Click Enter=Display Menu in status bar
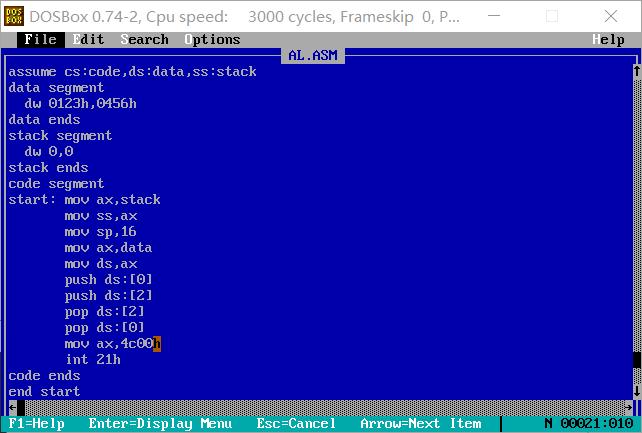 click(160, 423)
